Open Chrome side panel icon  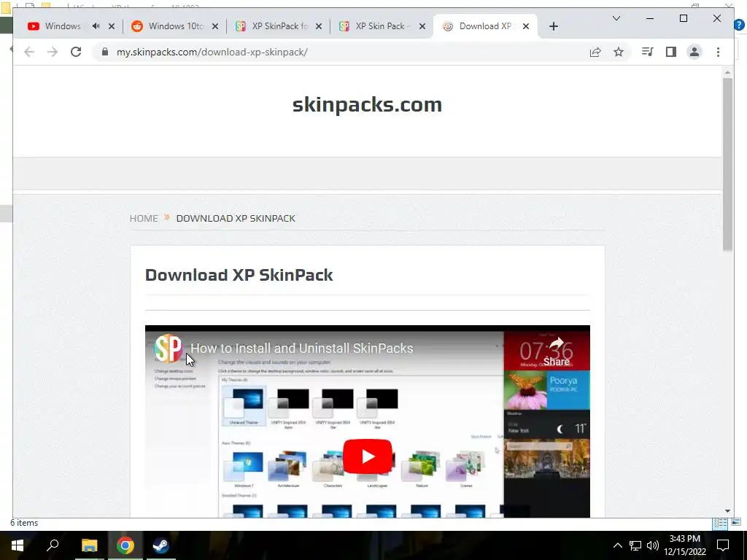point(671,52)
